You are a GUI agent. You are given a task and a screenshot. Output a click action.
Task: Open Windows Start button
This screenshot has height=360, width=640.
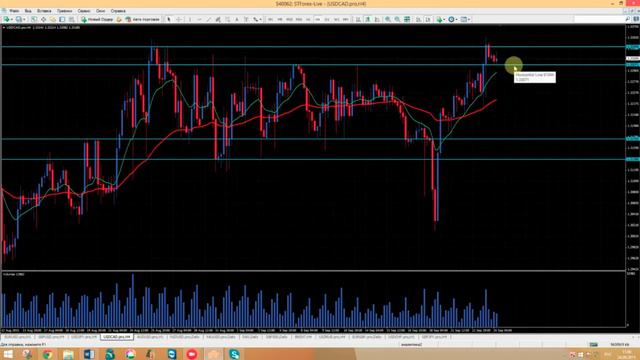point(8,354)
